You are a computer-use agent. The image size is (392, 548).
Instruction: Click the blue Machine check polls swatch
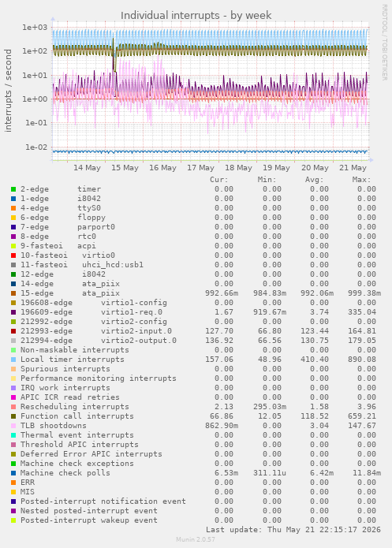click(13, 473)
